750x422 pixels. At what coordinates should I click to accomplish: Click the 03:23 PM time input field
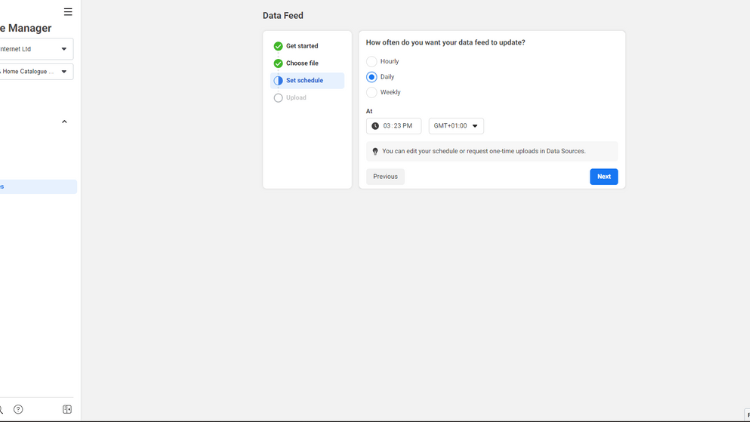(394, 126)
